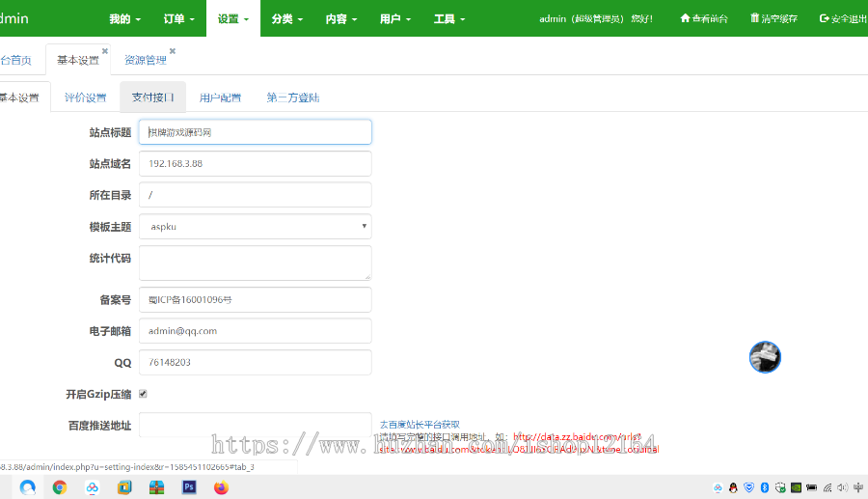This screenshot has width=868, height=499.
Task: Open the 去百度站长平台获取 link
Action: pos(420,425)
